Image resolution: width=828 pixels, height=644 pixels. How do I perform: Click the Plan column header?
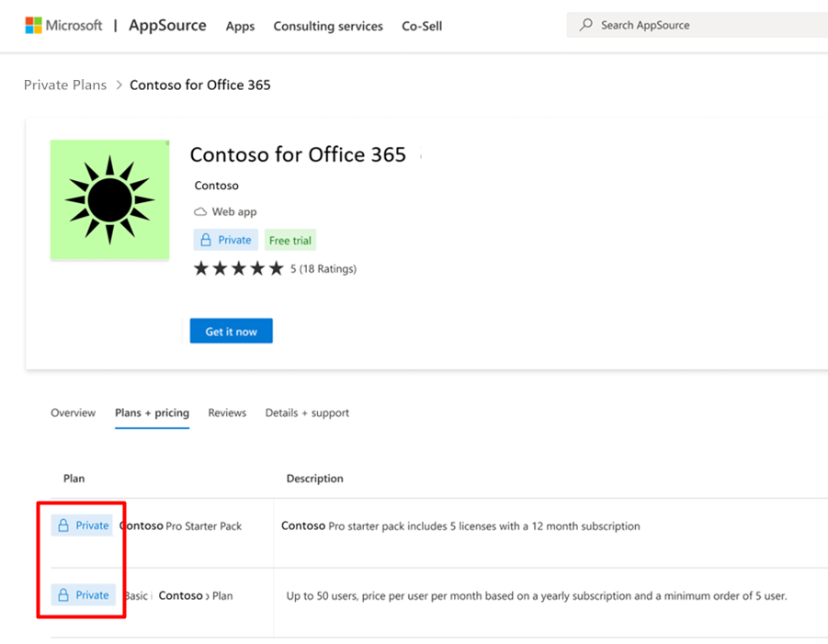[74, 479]
